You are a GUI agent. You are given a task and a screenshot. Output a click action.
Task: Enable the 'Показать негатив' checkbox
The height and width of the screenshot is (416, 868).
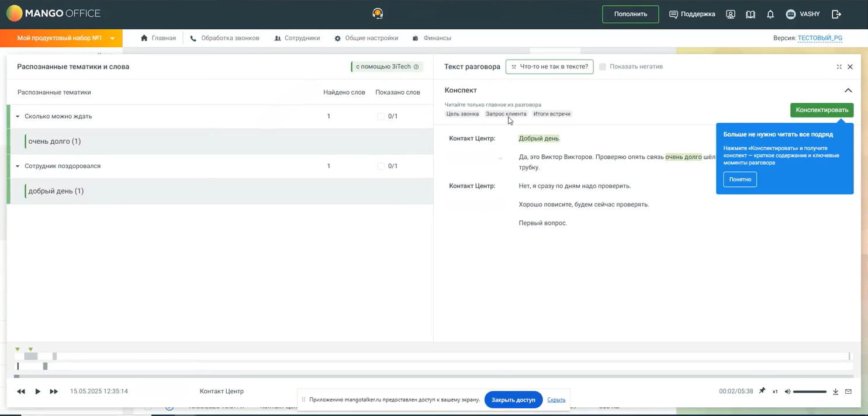pyautogui.click(x=603, y=67)
